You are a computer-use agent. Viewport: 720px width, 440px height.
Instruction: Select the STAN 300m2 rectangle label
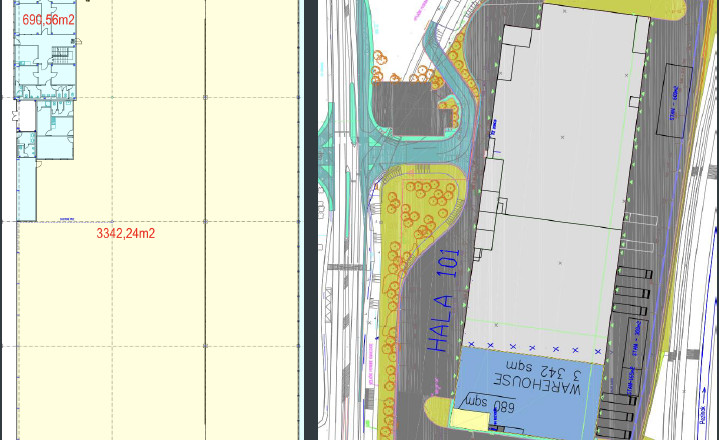tap(637, 340)
